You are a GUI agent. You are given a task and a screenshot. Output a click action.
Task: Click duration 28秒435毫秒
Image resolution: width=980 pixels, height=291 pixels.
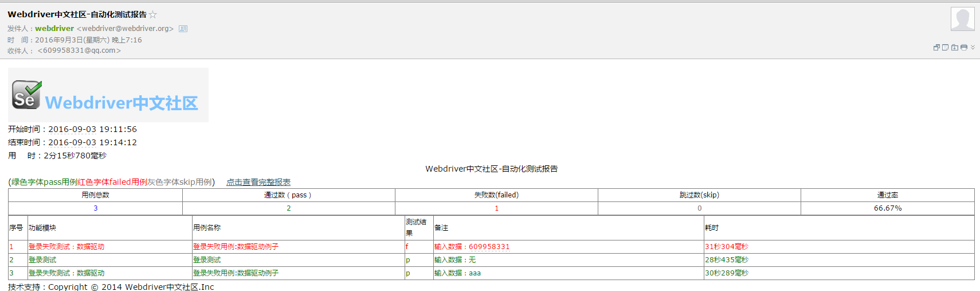[727, 260]
